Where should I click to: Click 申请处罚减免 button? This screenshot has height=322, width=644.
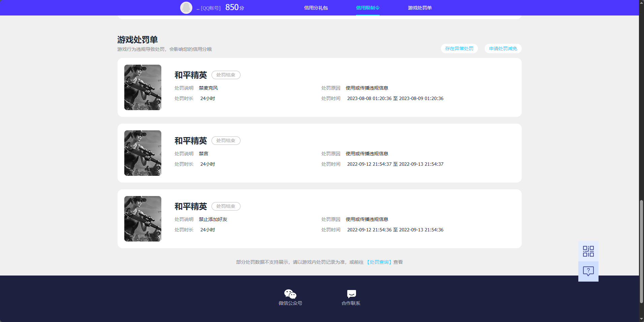pos(503,49)
